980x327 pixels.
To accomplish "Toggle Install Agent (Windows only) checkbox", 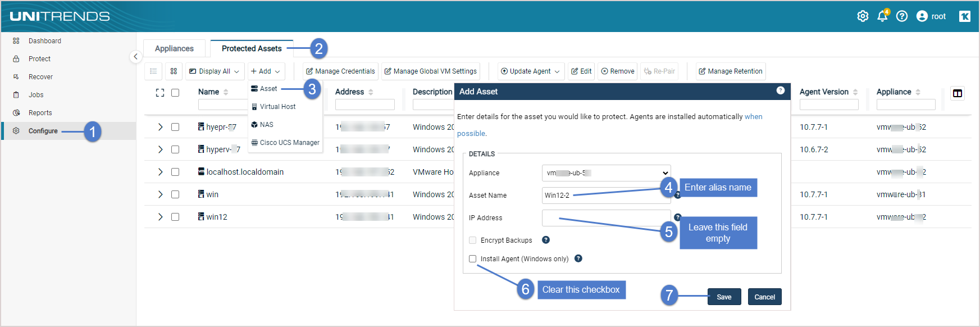I will [x=473, y=258].
